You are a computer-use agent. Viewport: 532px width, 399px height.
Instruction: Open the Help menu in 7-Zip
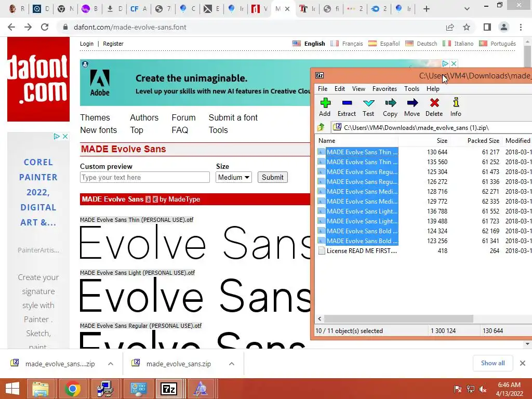[433, 88]
